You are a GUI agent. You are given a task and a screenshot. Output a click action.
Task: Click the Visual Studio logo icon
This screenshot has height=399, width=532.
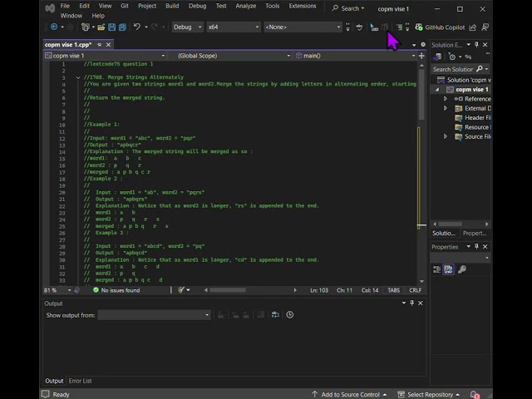[50, 8]
